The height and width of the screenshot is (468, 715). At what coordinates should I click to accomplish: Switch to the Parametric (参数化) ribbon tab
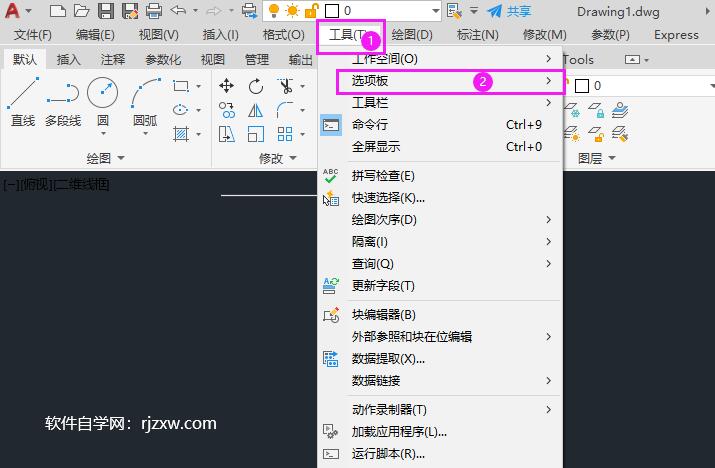(x=163, y=59)
